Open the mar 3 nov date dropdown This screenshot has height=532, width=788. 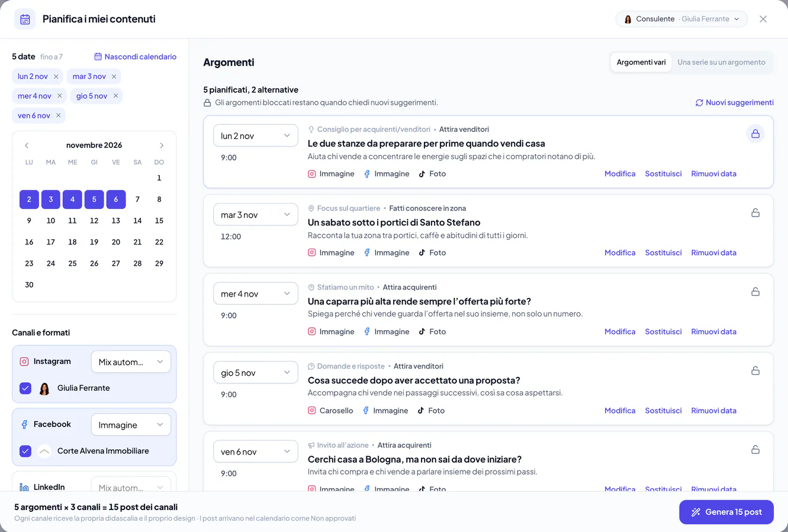[256, 215]
